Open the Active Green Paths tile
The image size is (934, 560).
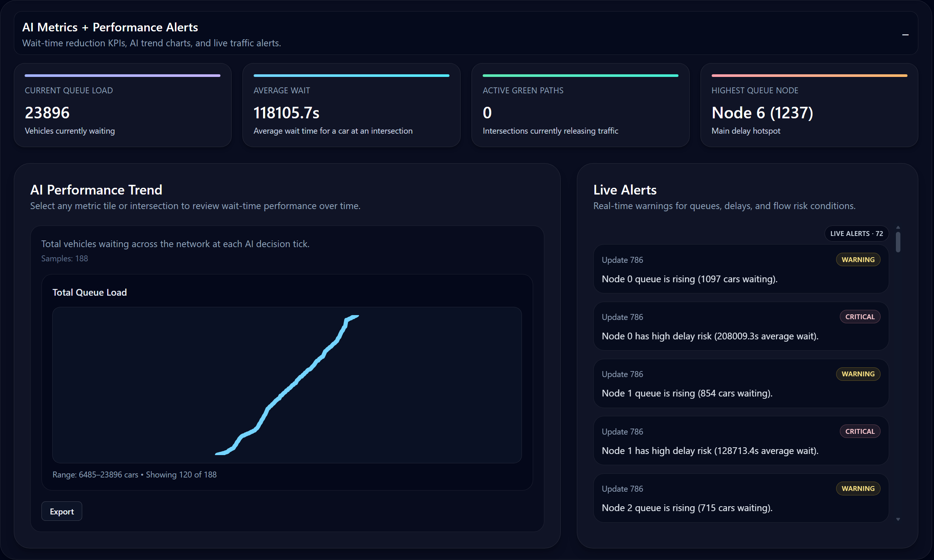tap(580, 105)
